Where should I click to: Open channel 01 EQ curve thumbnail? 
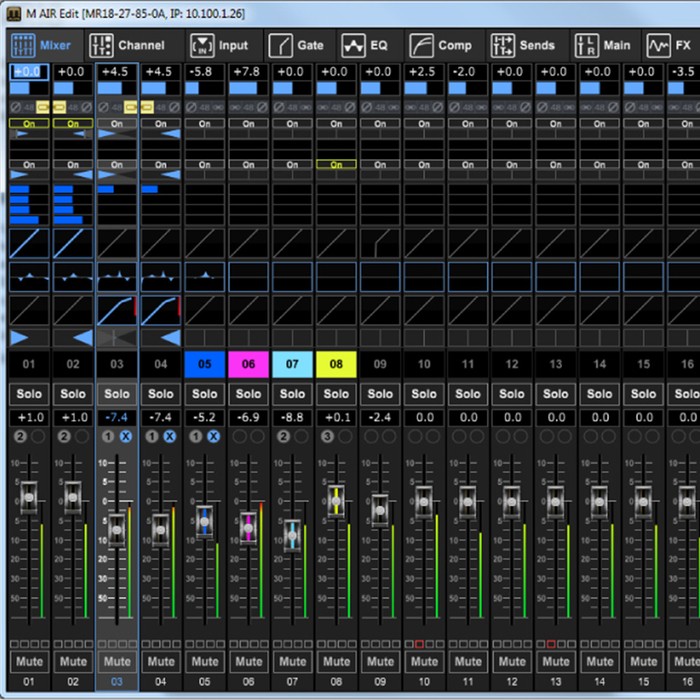click(x=29, y=277)
